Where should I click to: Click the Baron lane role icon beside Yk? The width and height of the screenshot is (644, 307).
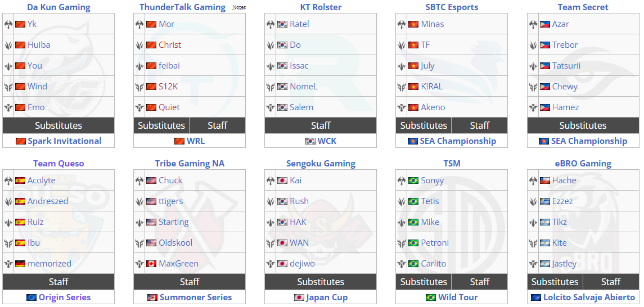(8, 24)
